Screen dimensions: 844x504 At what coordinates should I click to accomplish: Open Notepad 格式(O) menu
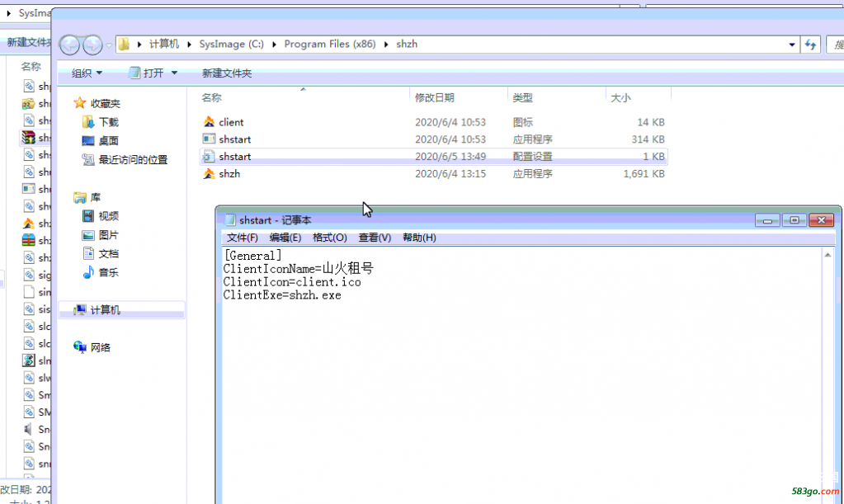pyautogui.click(x=330, y=238)
